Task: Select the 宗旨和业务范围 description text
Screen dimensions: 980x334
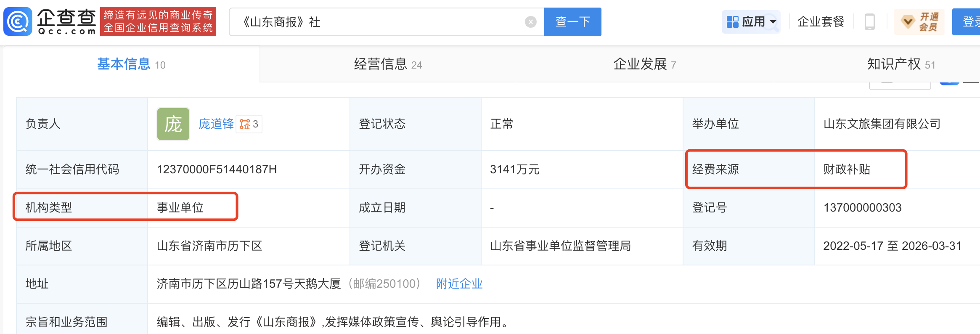Action: coord(333,322)
